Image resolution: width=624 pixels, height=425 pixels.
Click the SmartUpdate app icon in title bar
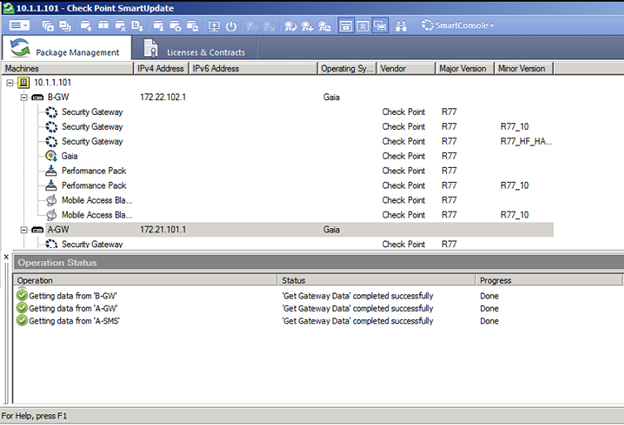click(x=8, y=8)
